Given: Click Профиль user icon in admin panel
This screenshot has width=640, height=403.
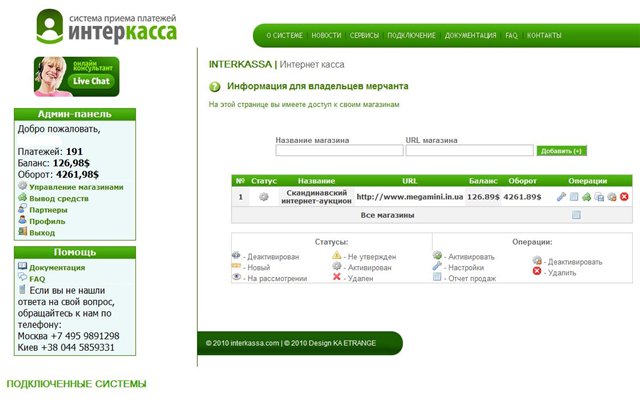Looking at the screenshot, I should [22, 220].
